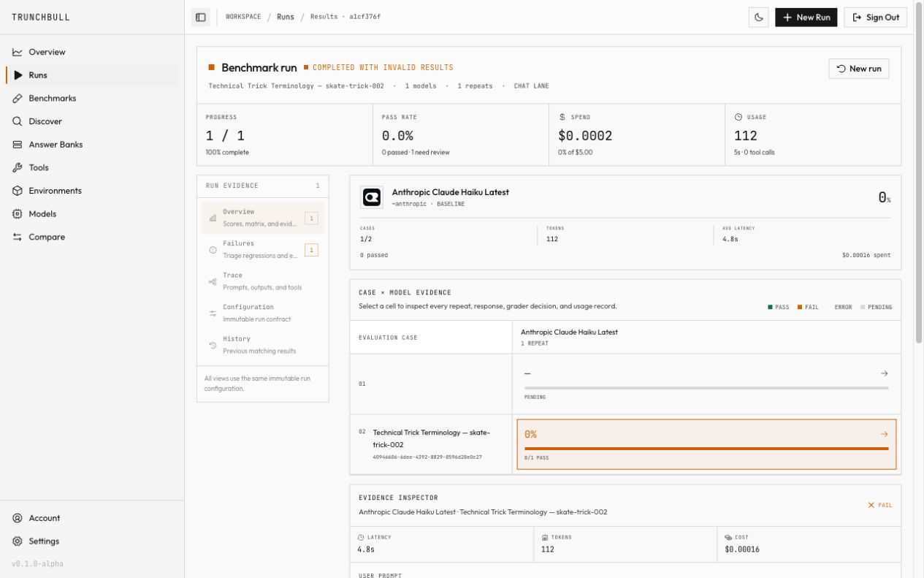Open Answer Banks in sidebar
The width and height of the screenshot is (924, 578).
(91, 145)
